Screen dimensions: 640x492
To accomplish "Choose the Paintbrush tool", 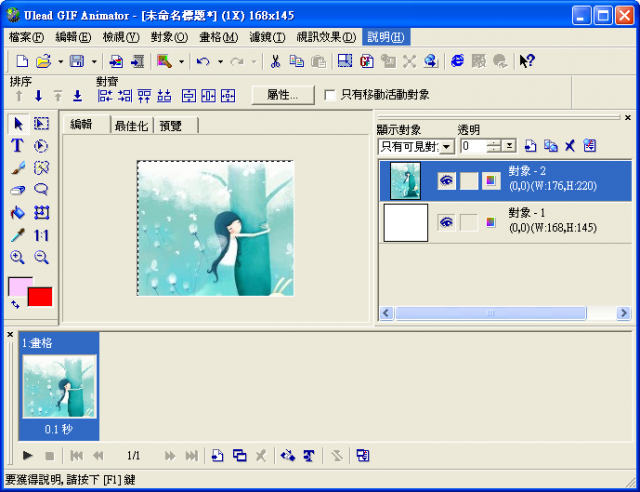I will pyautogui.click(x=17, y=168).
